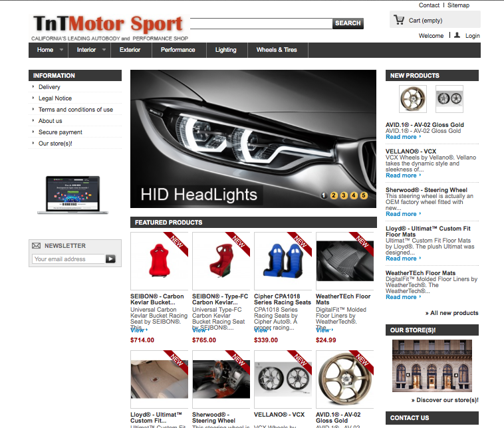Open the Exterior menu
504x428 pixels.
coord(130,50)
